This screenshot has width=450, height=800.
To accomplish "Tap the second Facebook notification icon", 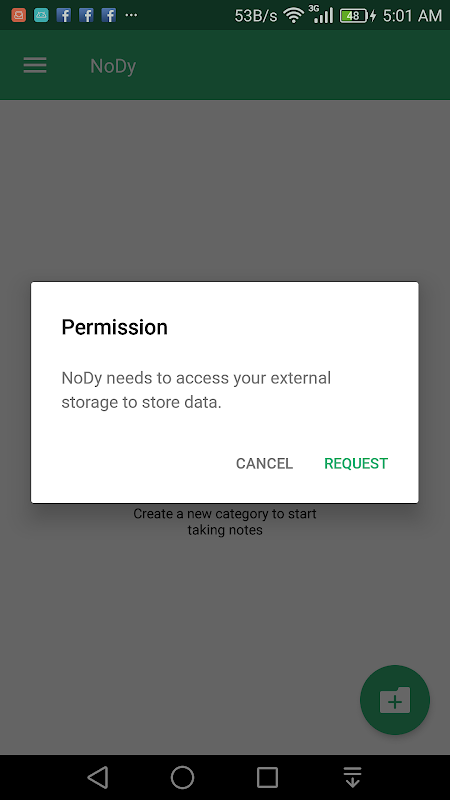I will click(x=86, y=15).
